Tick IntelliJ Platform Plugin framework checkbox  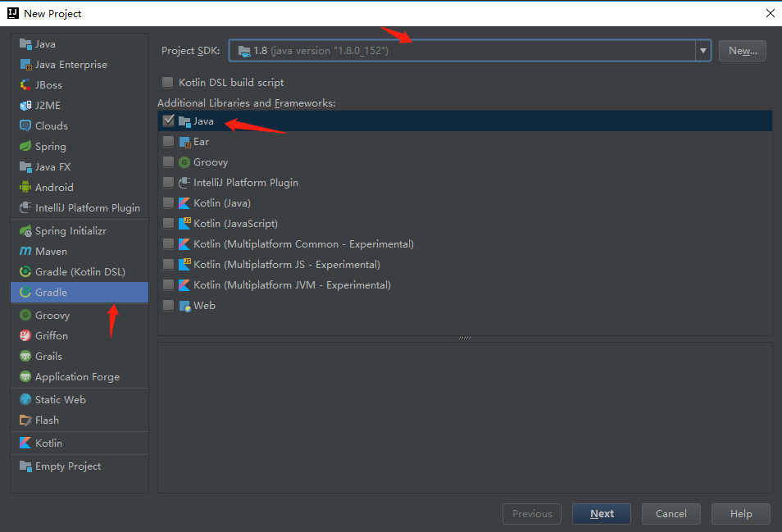pos(169,183)
